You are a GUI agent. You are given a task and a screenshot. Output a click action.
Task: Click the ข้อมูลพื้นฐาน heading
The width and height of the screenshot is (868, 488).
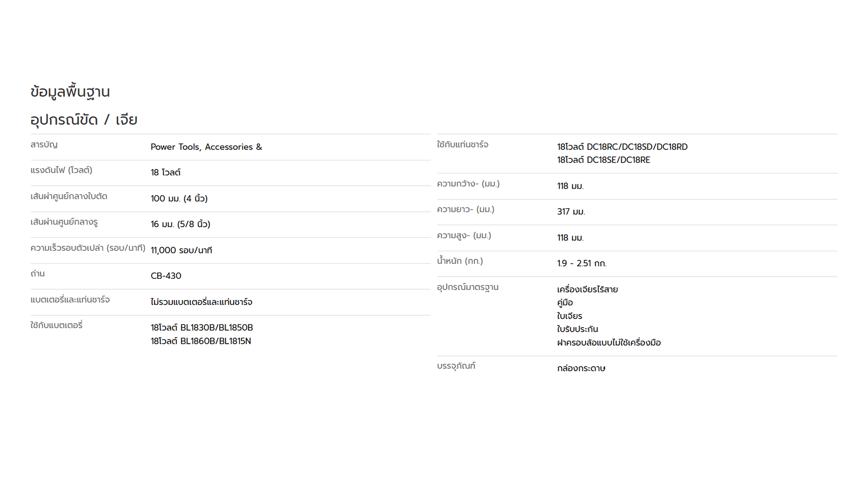tap(70, 92)
